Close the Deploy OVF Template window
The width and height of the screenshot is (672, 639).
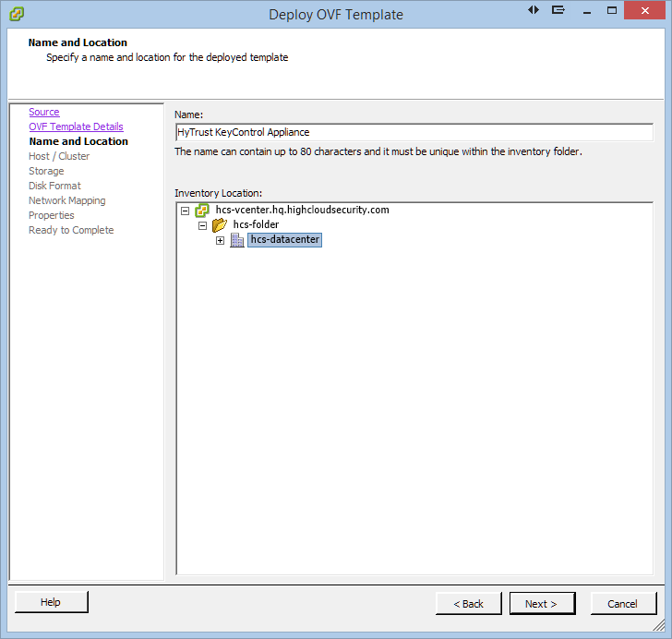click(644, 11)
